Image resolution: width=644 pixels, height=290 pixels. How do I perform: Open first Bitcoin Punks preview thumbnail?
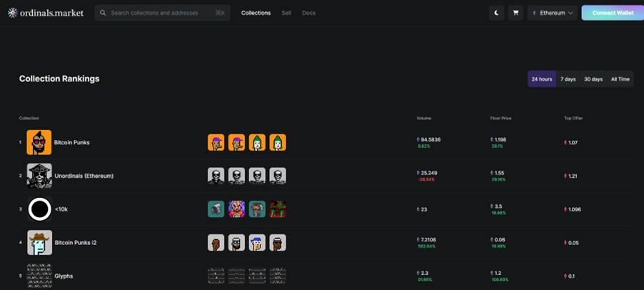tap(216, 142)
